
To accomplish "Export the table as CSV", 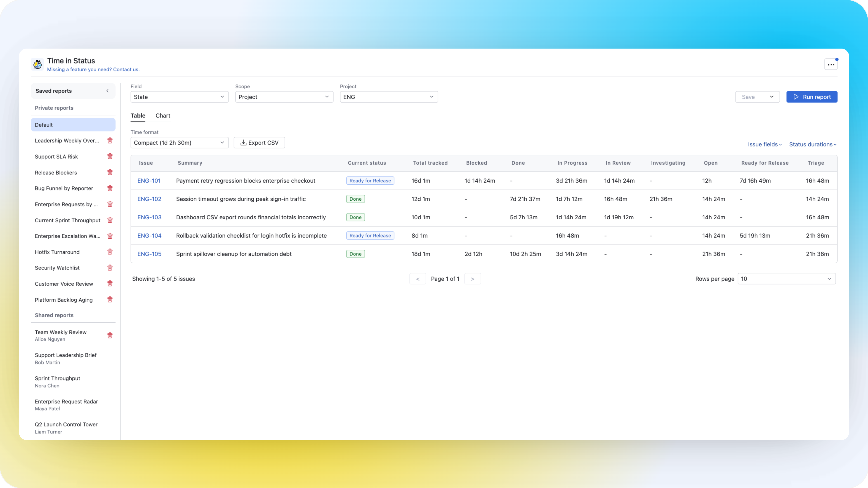I will click(259, 143).
